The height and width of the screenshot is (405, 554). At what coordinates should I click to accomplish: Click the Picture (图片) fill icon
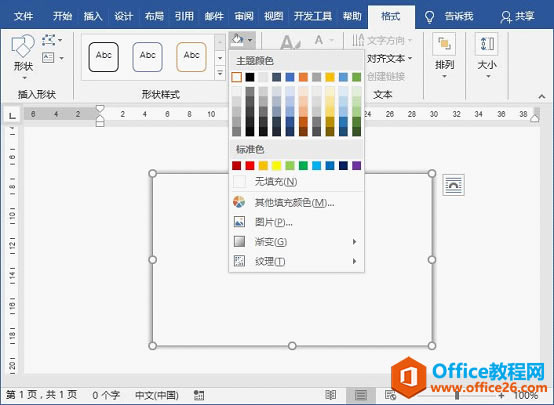(x=239, y=222)
